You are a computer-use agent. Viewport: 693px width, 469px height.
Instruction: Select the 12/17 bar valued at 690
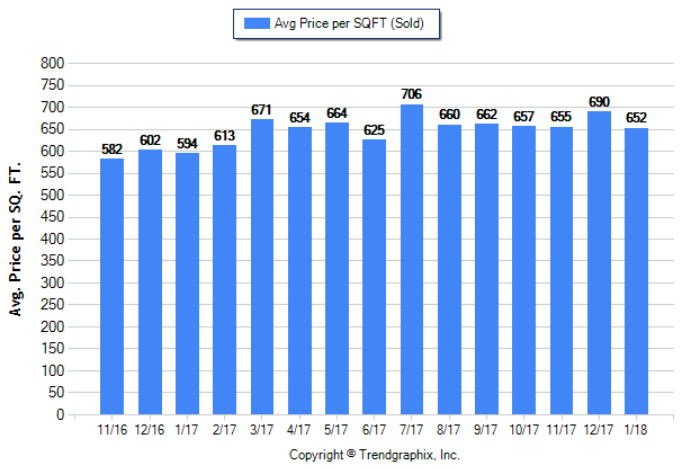[x=599, y=263]
